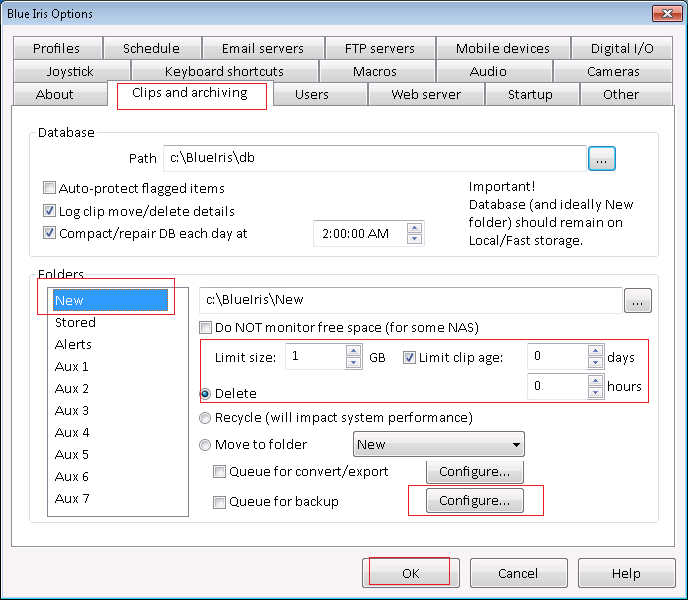Switch to the Web server tab
Viewport: 688px width, 600px height.
[425, 95]
